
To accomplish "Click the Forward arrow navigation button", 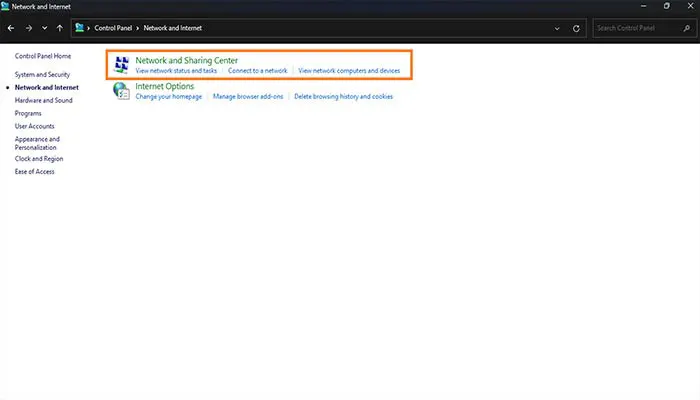I will tap(29, 28).
